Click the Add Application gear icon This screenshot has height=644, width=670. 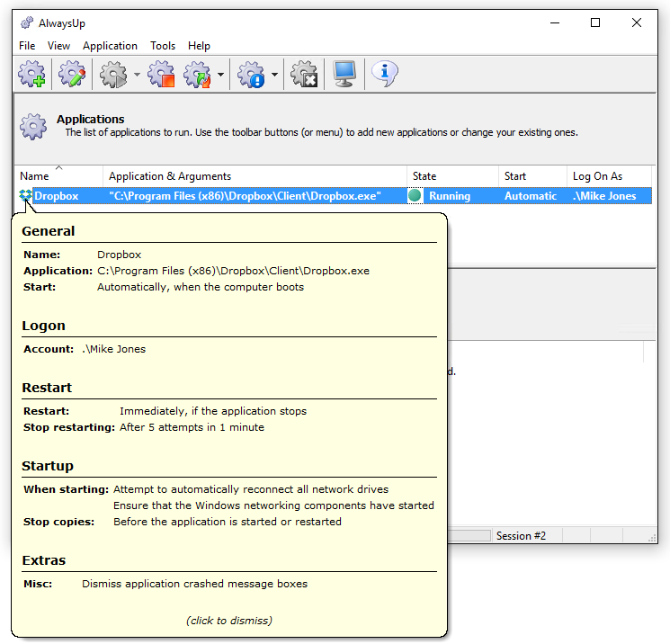tap(32, 74)
